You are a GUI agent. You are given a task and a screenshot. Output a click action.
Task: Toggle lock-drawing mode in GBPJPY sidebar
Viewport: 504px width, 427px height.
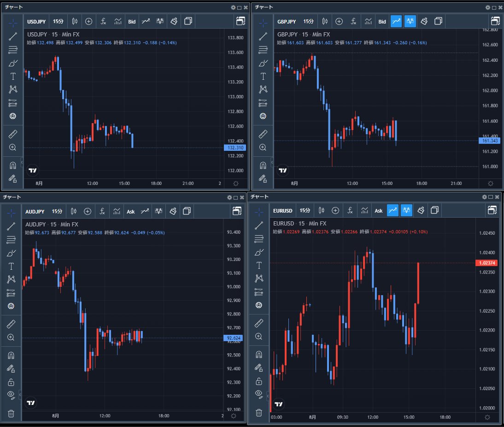tap(263, 178)
